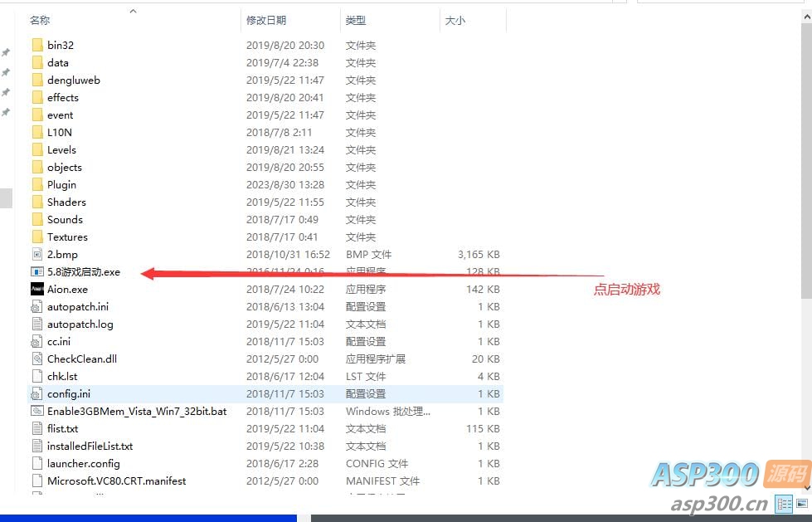The height and width of the screenshot is (522, 812).
Task: Click the Microsoft.VC80.CRT.manifest file name
Action: pyautogui.click(x=116, y=481)
